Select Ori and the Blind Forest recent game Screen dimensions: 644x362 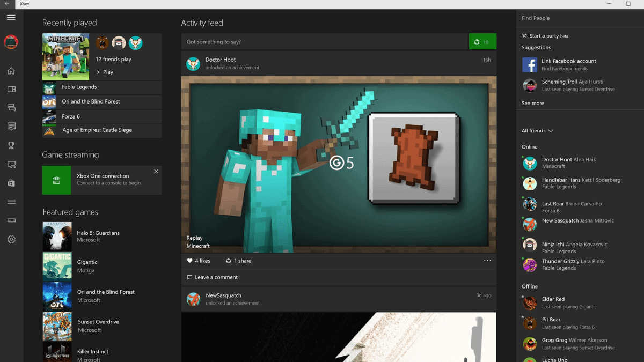102,101
